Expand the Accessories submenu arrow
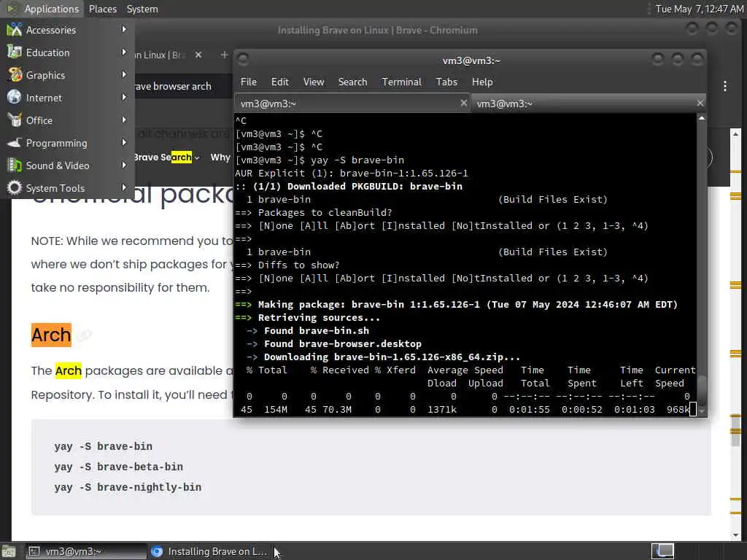The height and width of the screenshot is (560, 747). pyautogui.click(x=124, y=29)
